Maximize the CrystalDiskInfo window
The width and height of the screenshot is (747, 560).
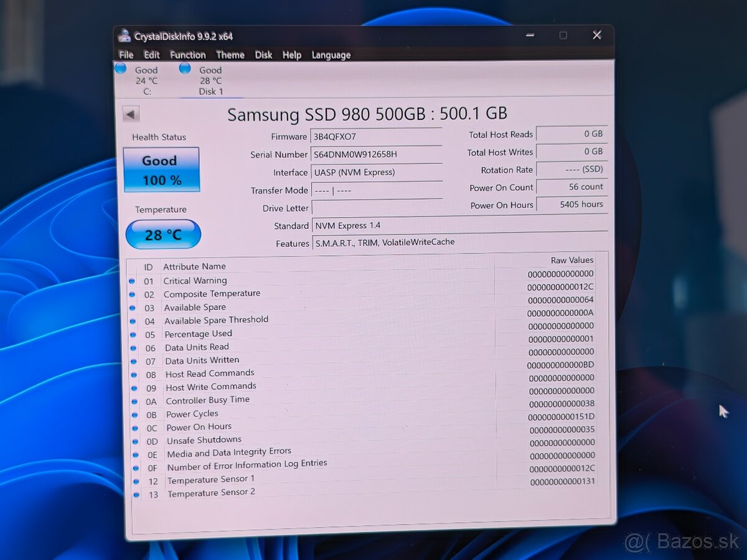pos(563,35)
